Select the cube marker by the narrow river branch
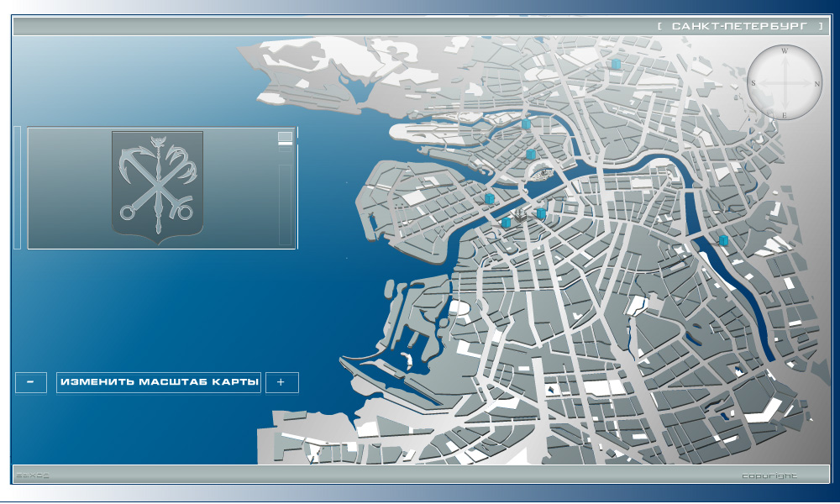Image resolution: width=840 pixels, height=504 pixels. coord(526,124)
